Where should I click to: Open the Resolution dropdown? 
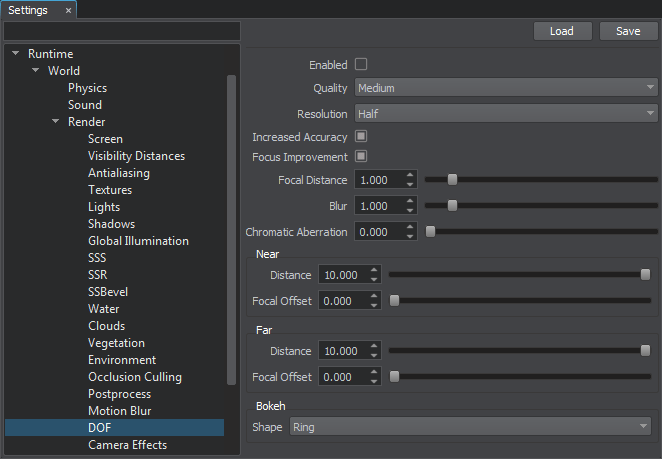click(x=506, y=114)
